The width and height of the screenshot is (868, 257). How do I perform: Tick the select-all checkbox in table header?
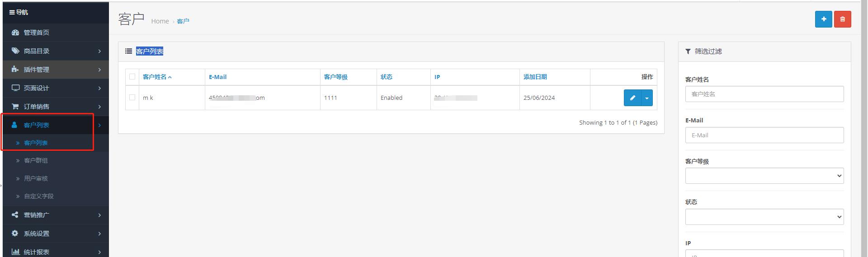click(x=132, y=77)
